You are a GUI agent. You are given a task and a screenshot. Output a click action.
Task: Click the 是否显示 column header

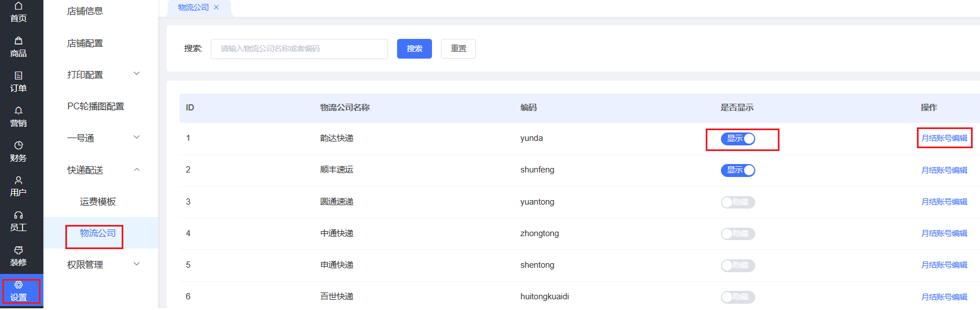coord(737,108)
